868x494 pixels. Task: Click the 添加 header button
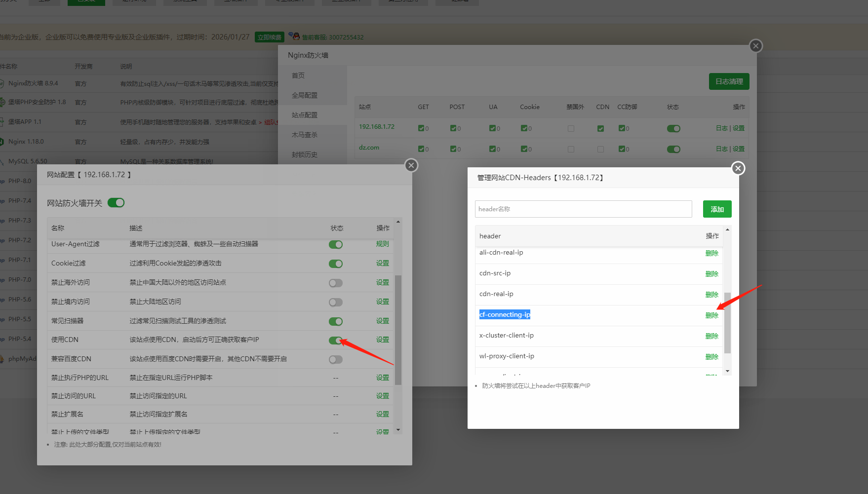(x=717, y=209)
